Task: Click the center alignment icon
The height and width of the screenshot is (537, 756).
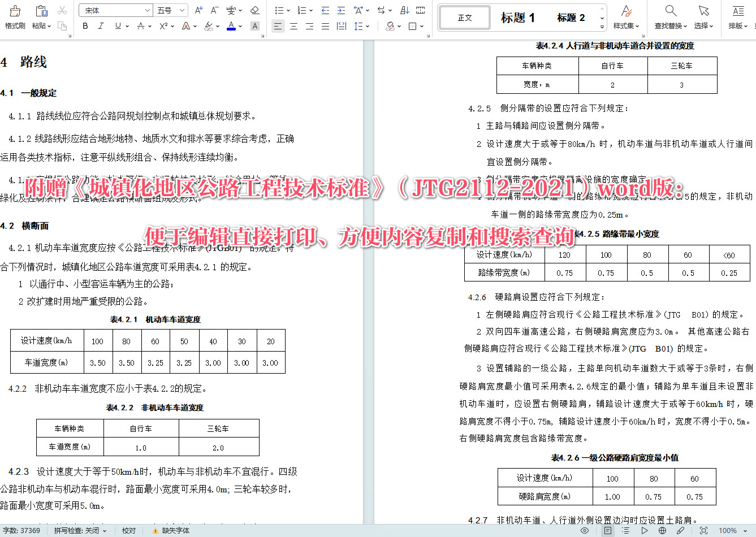Action: tap(293, 26)
